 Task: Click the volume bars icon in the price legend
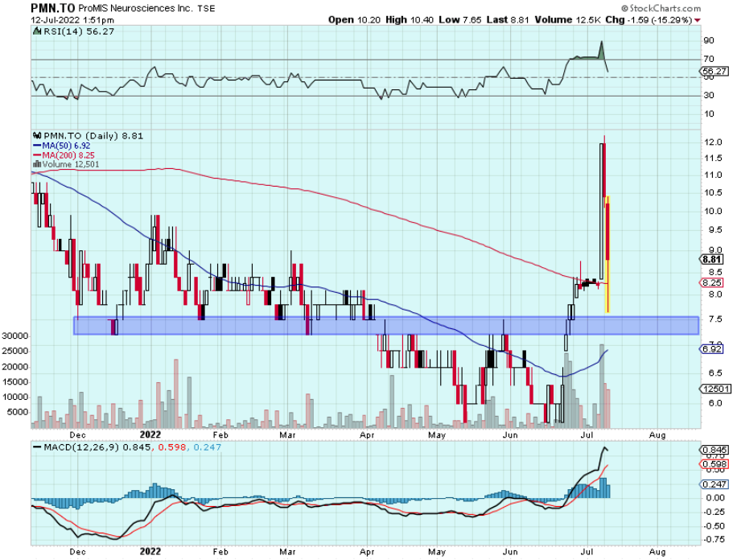click(37, 164)
